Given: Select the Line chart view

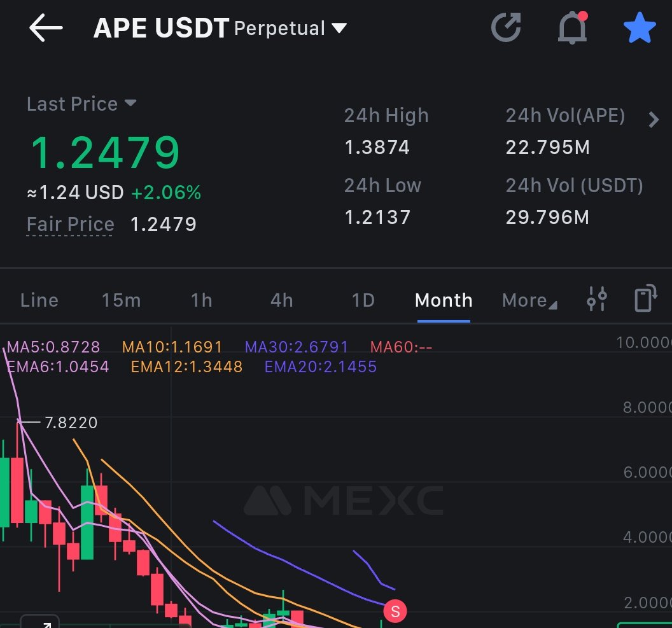Looking at the screenshot, I should (39, 300).
